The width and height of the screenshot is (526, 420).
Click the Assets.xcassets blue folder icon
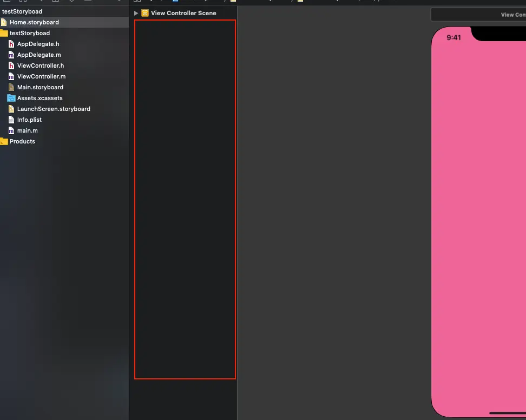click(x=11, y=98)
